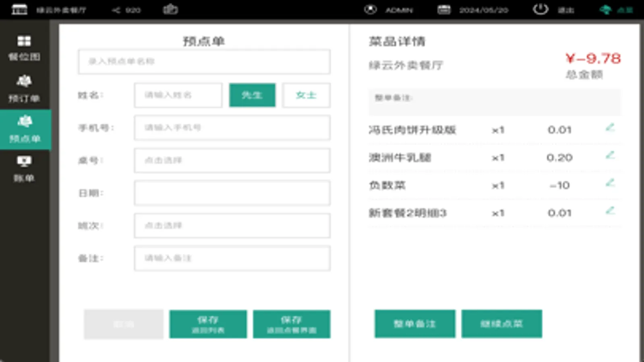Click the 负数菜 dish name
Viewport: 644px width, 362px height.
(387, 185)
